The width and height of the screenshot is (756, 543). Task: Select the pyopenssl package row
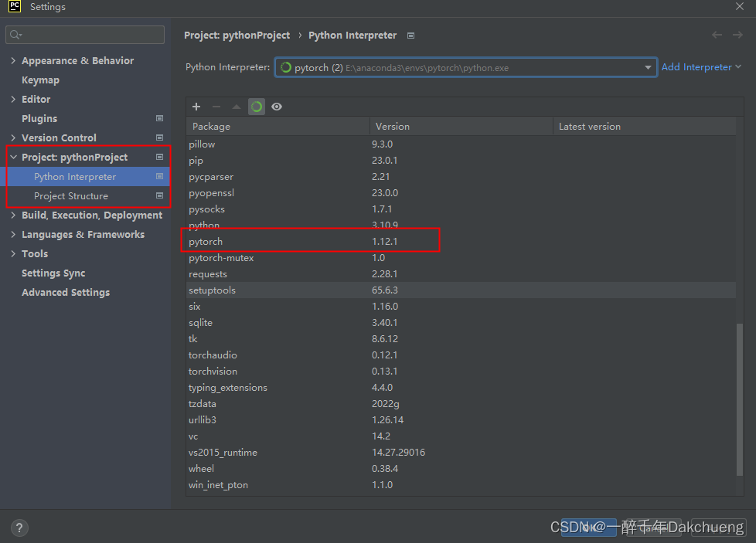coord(461,193)
